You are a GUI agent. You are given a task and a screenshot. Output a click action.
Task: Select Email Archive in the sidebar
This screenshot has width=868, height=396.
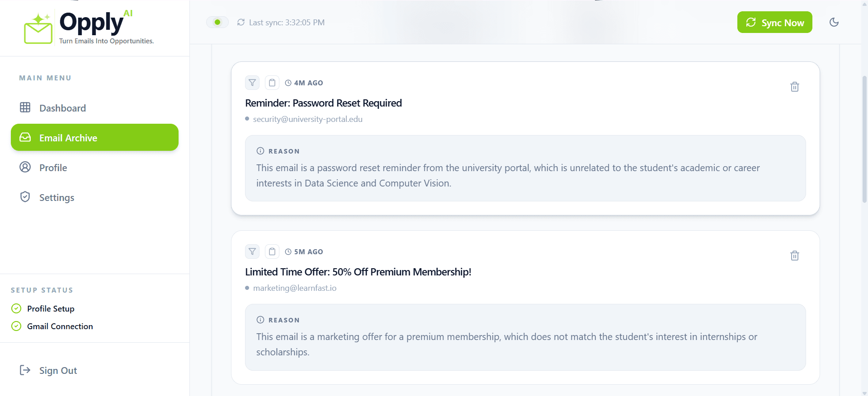tap(94, 137)
